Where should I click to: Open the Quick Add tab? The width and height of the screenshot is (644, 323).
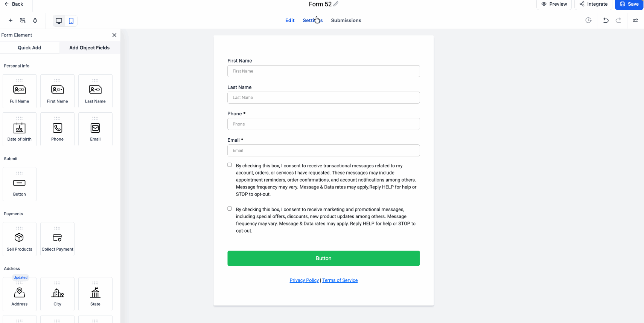[29, 48]
